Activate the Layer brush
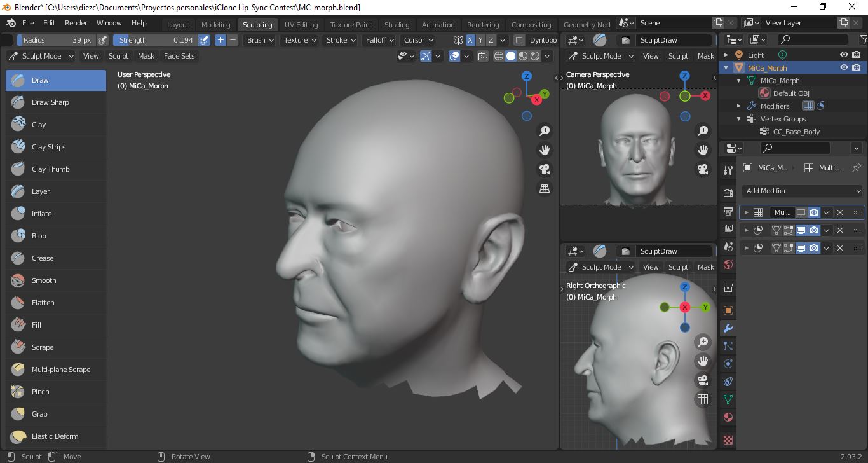 click(x=56, y=191)
